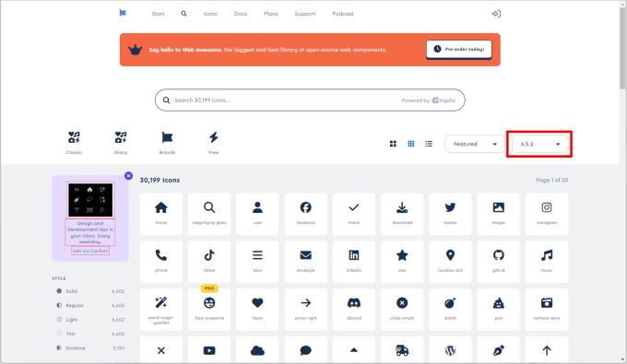Viewport: 627px width, 364px height.
Task: Filter by Light style
Action: click(90, 320)
